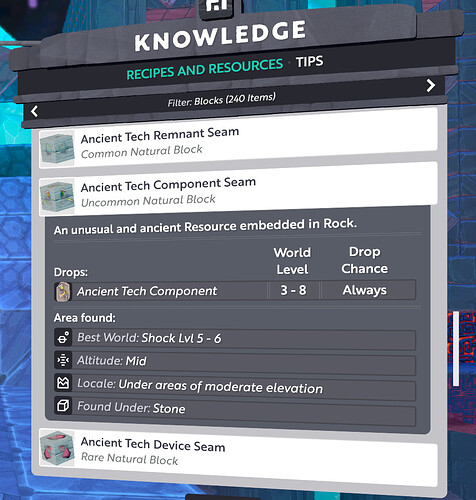Screen dimensions: 476x500
Task: Click the Ancient Tech Component Seam block icon
Action: (57, 197)
